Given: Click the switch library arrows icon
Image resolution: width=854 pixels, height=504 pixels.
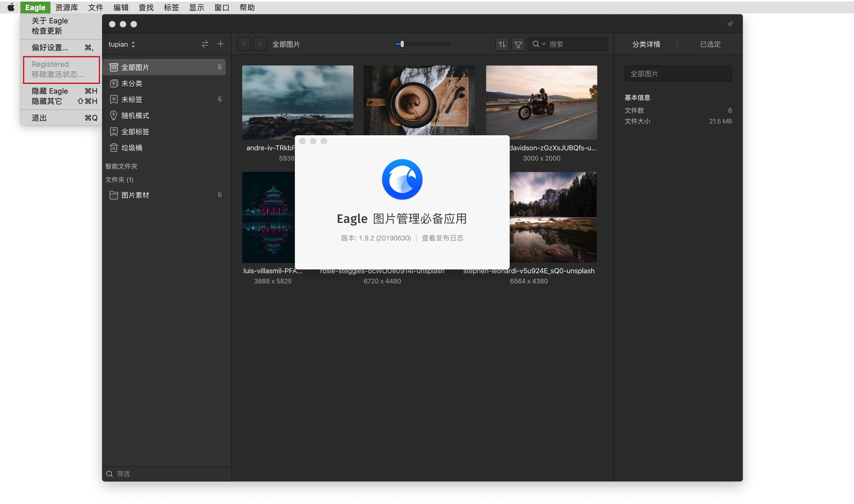Looking at the screenshot, I should pyautogui.click(x=205, y=44).
